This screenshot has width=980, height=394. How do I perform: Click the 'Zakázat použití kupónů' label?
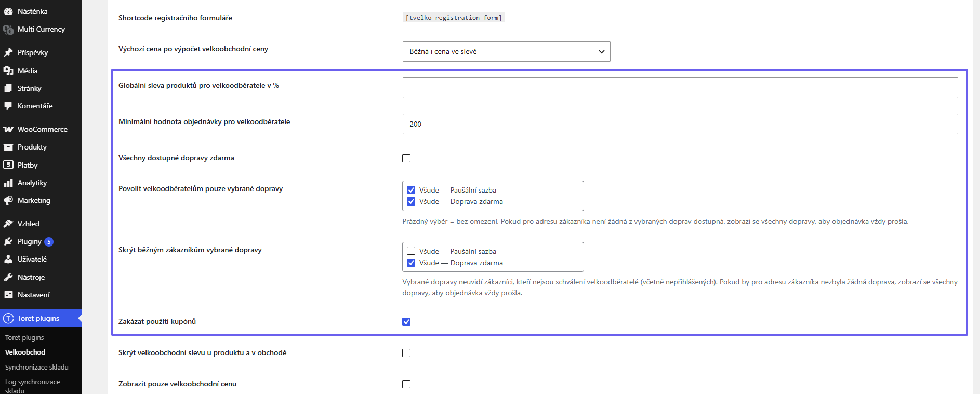157,321
